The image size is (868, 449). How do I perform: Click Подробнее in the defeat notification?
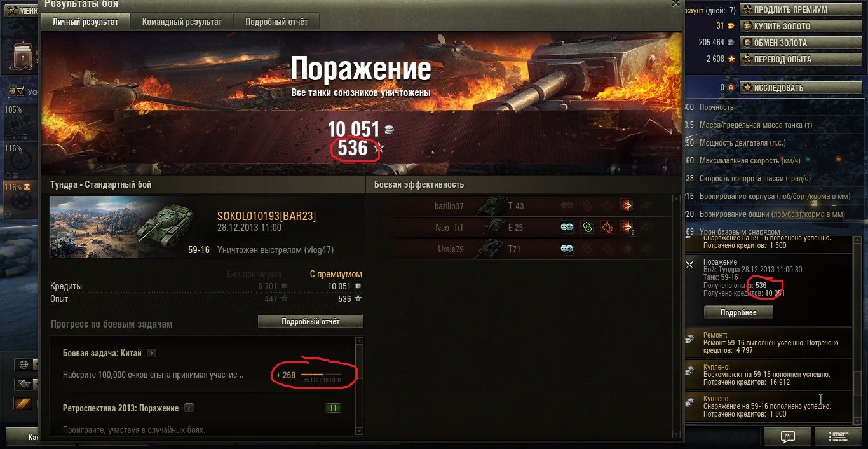[x=738, y=312]
